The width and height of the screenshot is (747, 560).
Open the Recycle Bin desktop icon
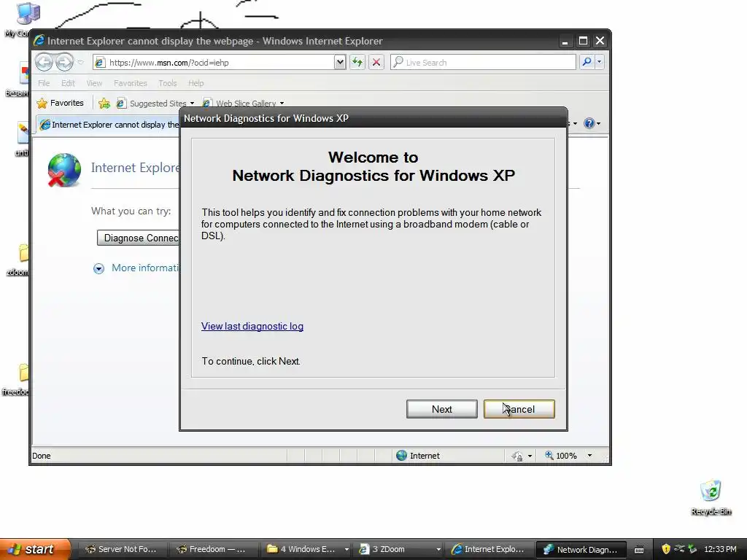(711, 497)
